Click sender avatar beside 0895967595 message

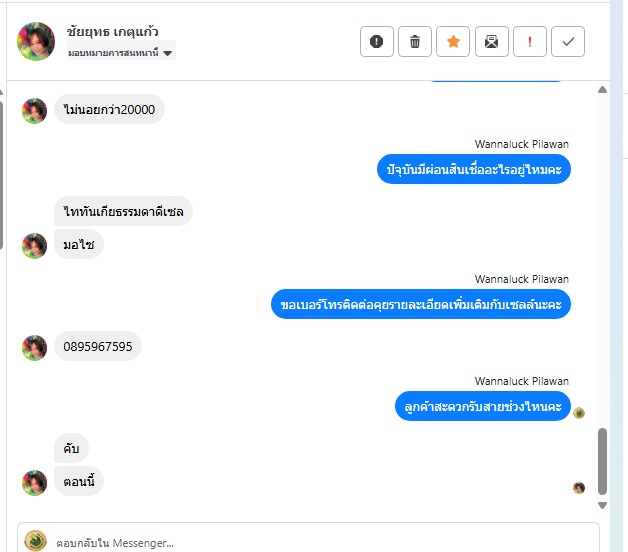(34, 348)
